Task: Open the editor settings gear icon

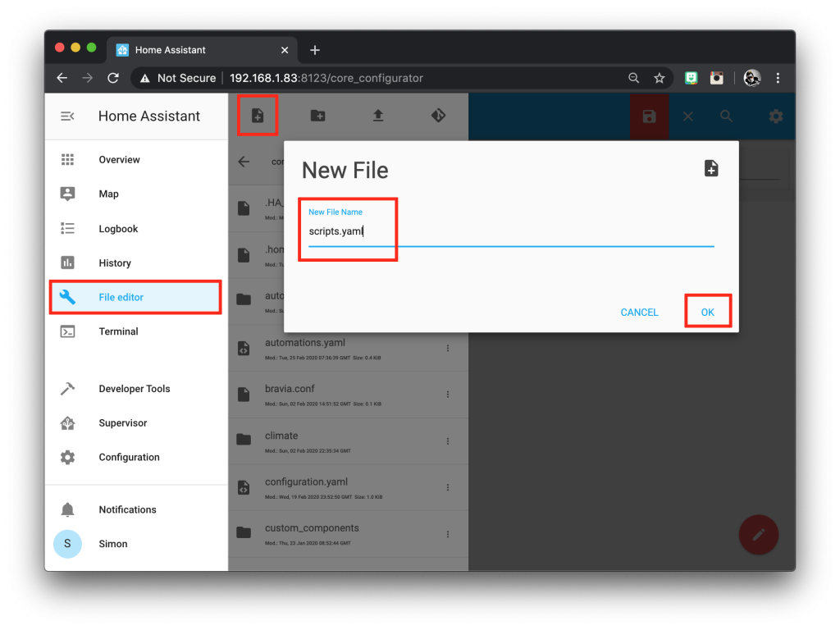Action: [x=776, y=116]
